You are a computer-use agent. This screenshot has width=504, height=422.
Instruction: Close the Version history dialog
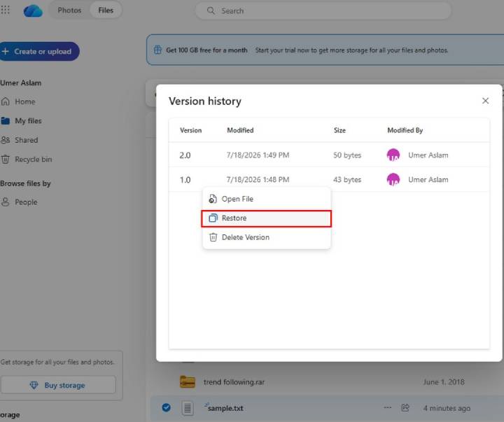[x=485, y=101]
